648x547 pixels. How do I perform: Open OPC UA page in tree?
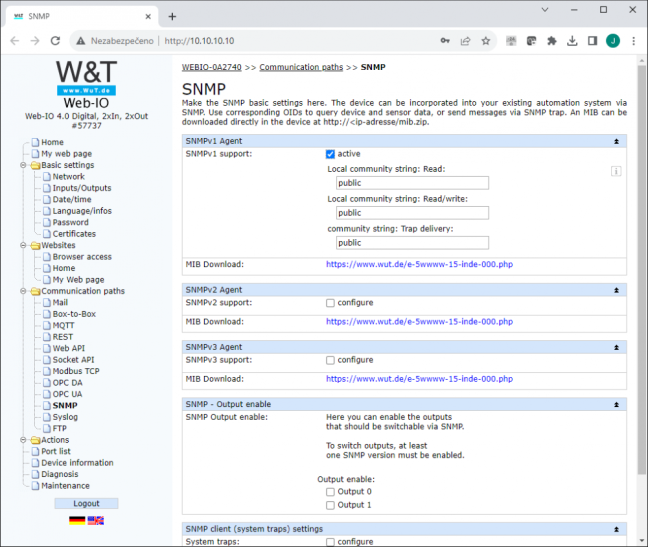[67, 394]
